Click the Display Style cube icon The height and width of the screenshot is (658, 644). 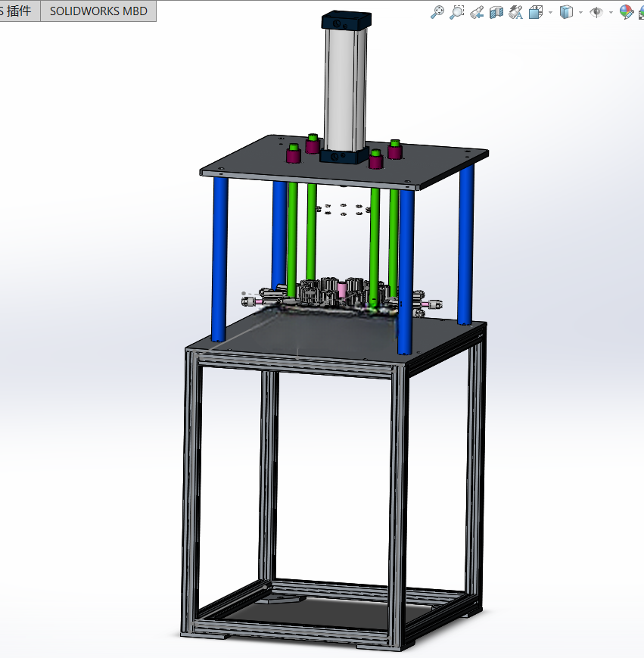tap(566, 12)
